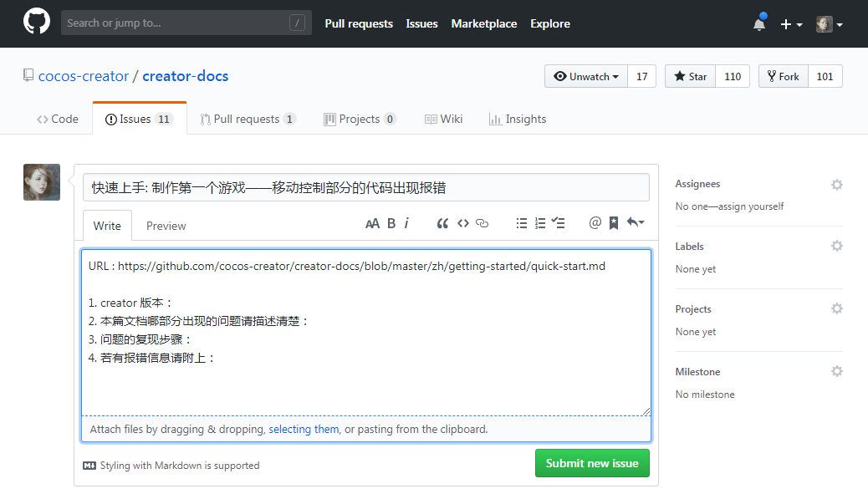Open the cocos-creator owner link
The height and width of the screenshot is (494, 868).
pos(84,76)
